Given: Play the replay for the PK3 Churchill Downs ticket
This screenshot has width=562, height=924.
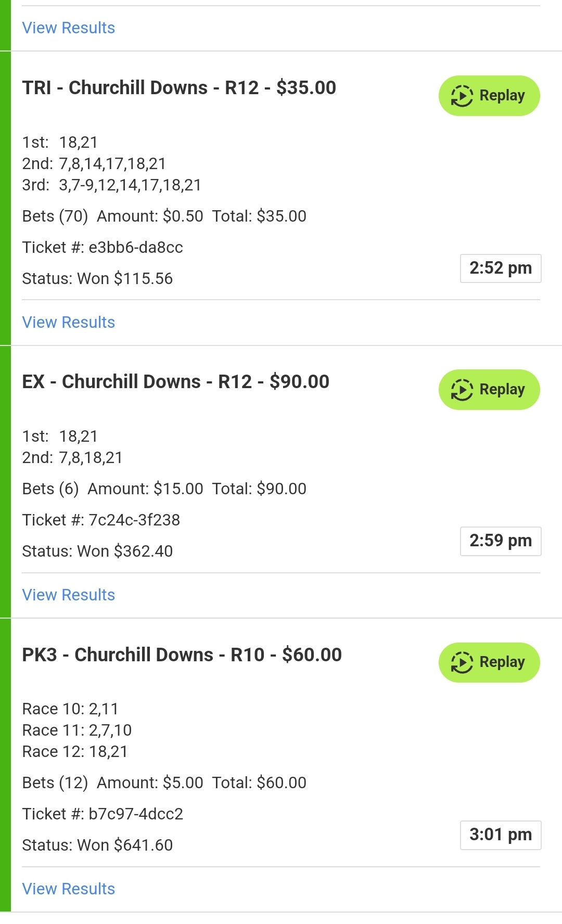Looking at the screenshot, I should tap(489, 662).
